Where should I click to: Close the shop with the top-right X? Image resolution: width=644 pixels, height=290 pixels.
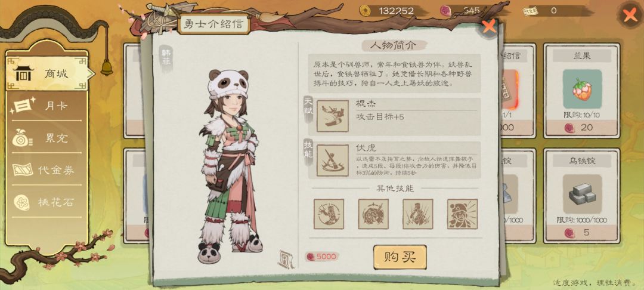coord(630,16)
